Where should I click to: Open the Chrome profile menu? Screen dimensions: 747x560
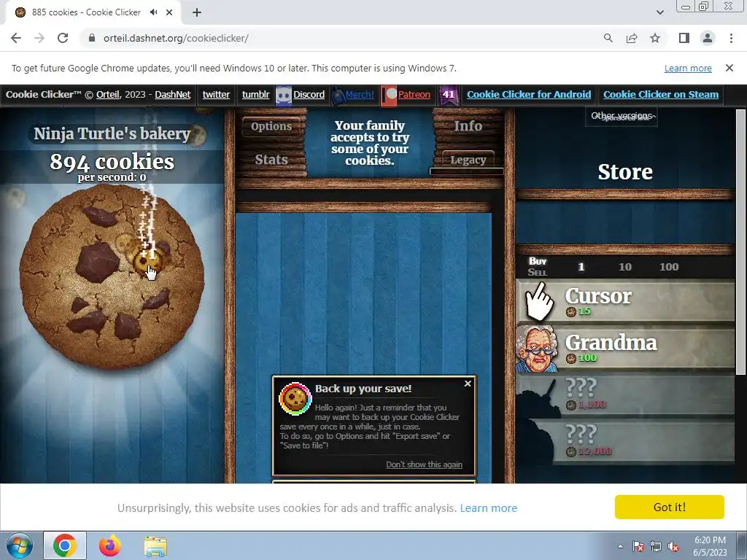(x=708, y=38)
